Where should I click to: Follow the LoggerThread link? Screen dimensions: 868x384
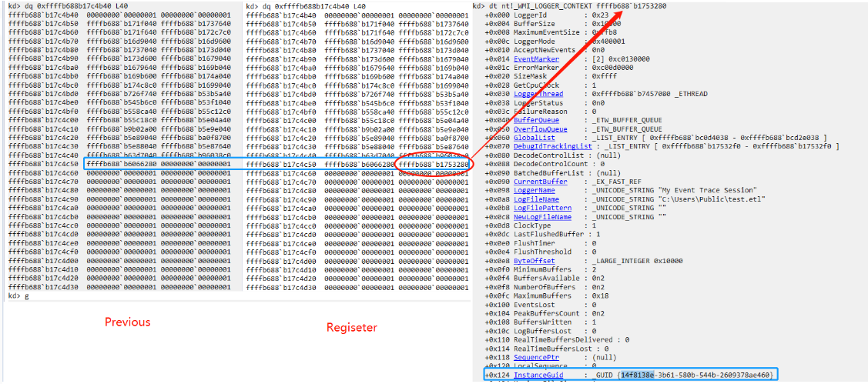click(538, 94)
